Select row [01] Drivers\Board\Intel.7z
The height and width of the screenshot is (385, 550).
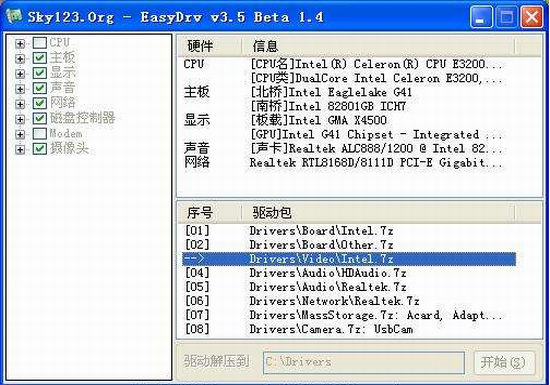point(349,231)
